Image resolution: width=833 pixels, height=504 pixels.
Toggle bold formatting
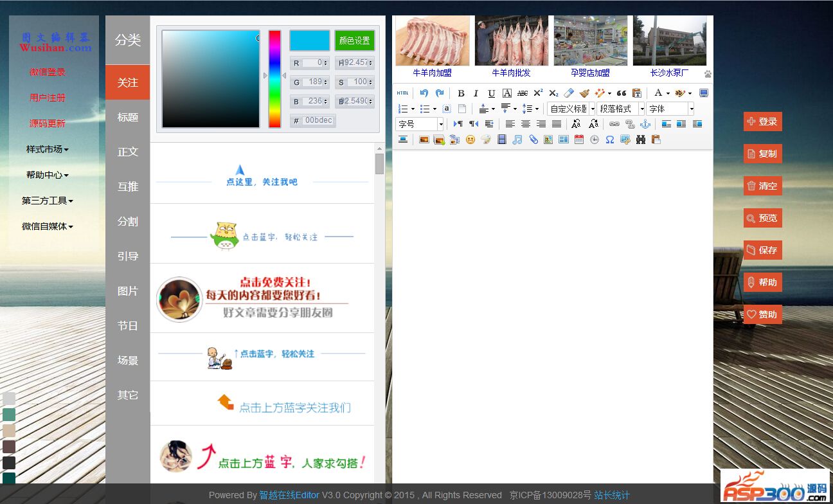(461, 93)
